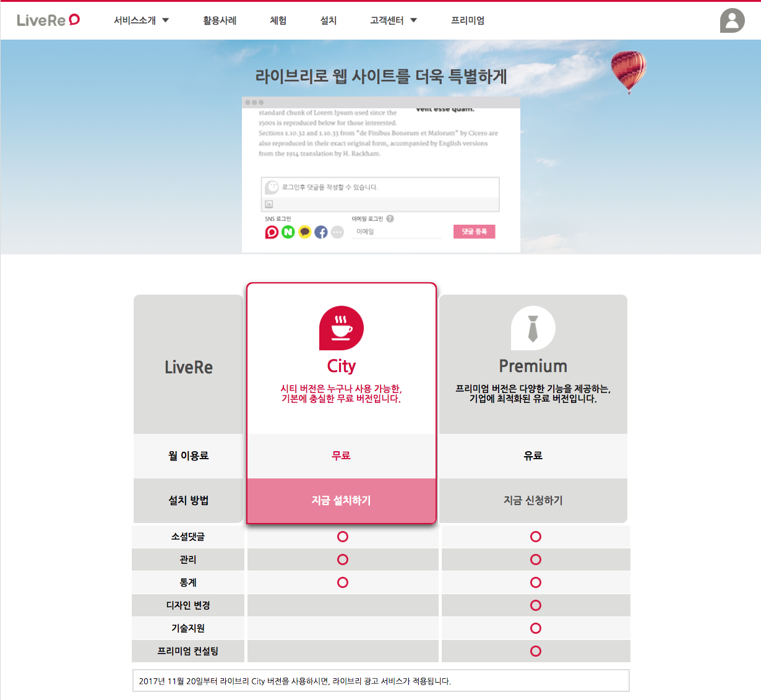The height and width of the screenshot is (700, 761).
Task: Select the Premium necktie icon
Action: click(533, 328)
